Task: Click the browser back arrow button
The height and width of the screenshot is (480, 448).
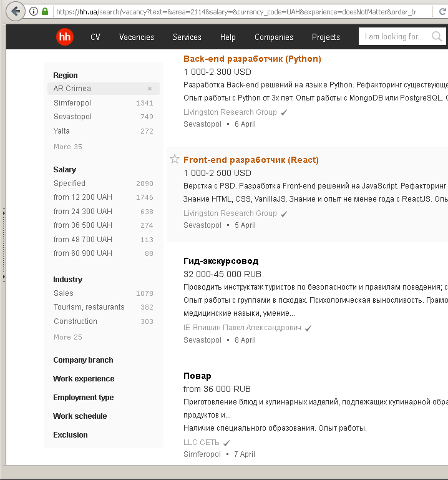Action: (16, 12)
